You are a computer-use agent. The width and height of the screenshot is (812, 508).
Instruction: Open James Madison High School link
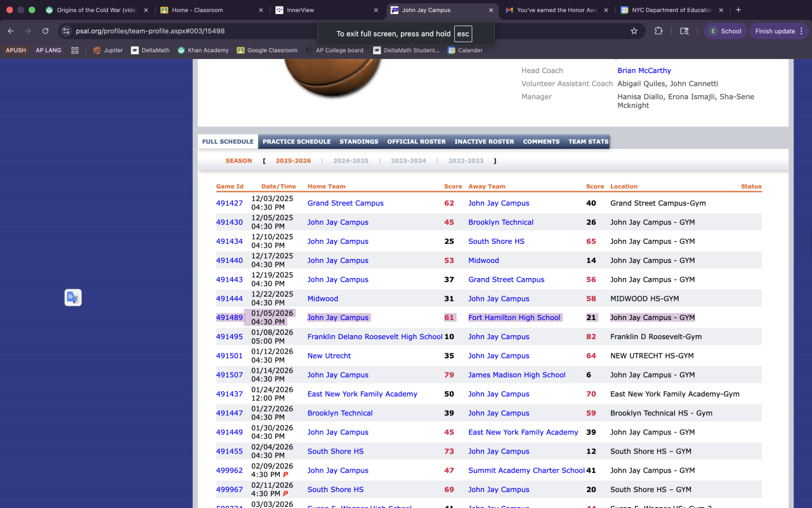516,375
